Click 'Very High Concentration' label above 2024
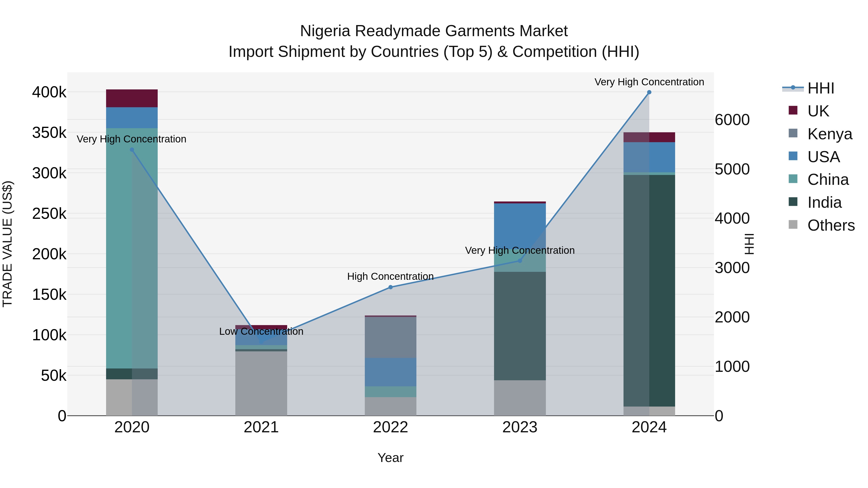868x488 pixels. click(x=649, y=82)
